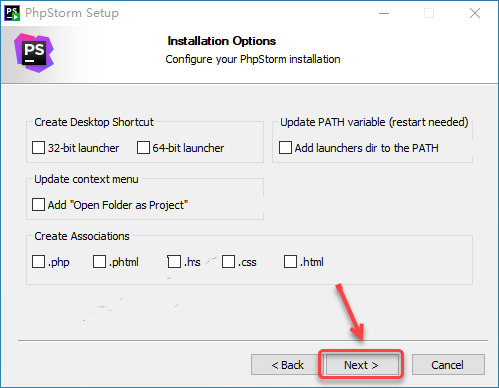This screenshot has height=388, width=499.
Task: Minimize the PhpStorm Setup window
Action: point(384,13)
